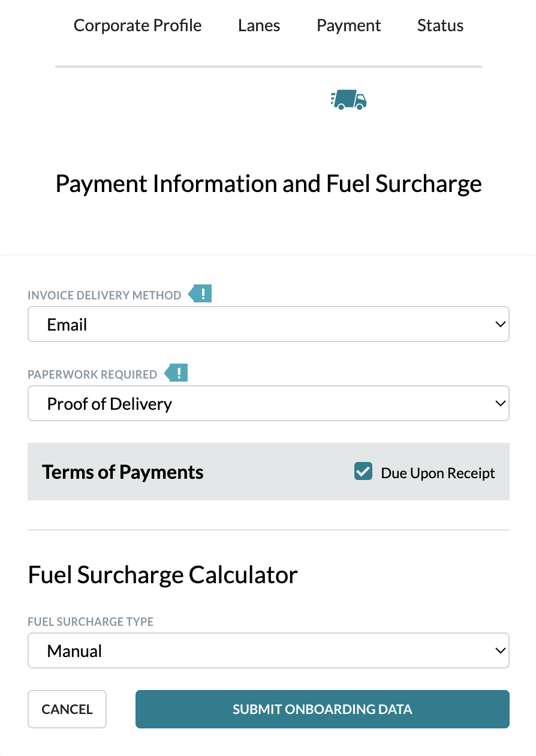The image size is (536, 756).
Task: Open the Fuel Surcharge Type dropdown showing Manual
Action: [269, 650]
